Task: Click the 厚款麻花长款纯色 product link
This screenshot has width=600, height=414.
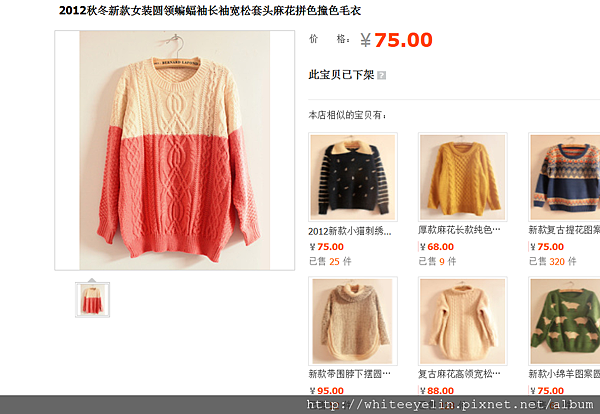Action: [459, 230]
